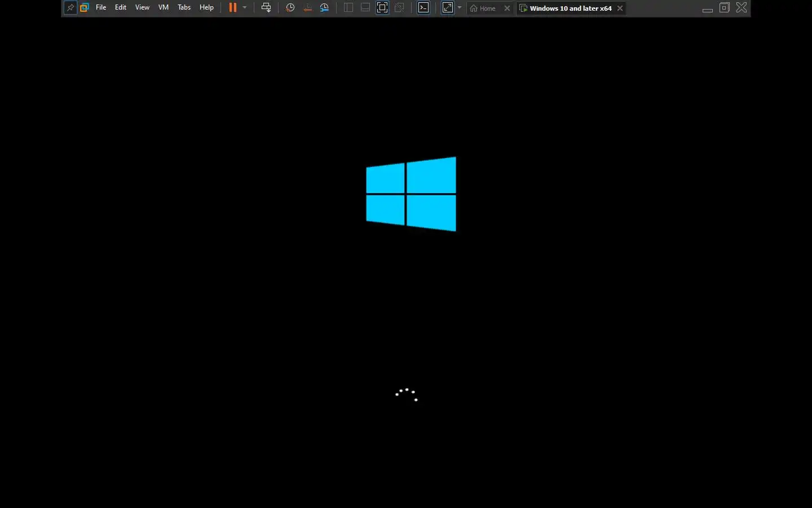This screenshot has width=812, height=508.
Task: Close the Home tab
Action: tap(507, 8)
